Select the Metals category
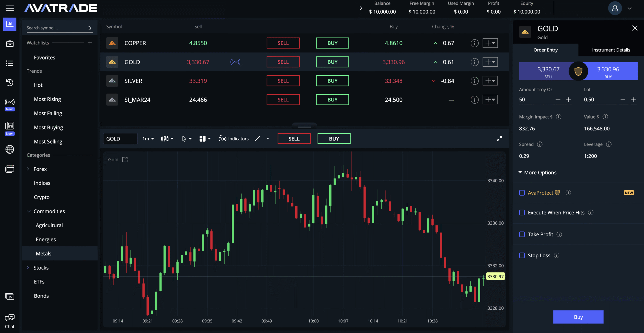This screenshot has width=644, height=333. [60, 254]
